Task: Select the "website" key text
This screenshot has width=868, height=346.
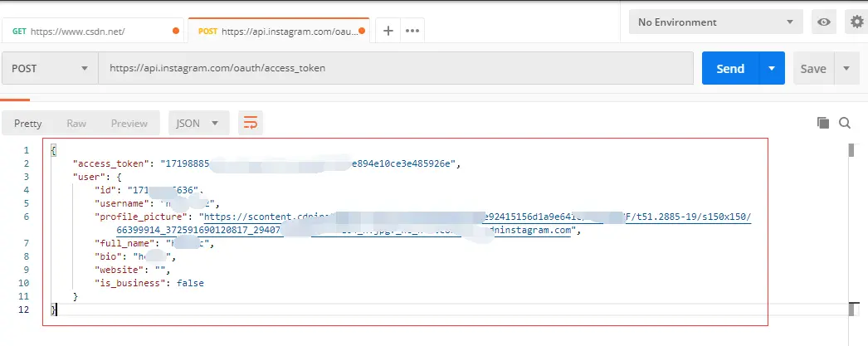Action: pyautogui.click(x=119, y=270)
